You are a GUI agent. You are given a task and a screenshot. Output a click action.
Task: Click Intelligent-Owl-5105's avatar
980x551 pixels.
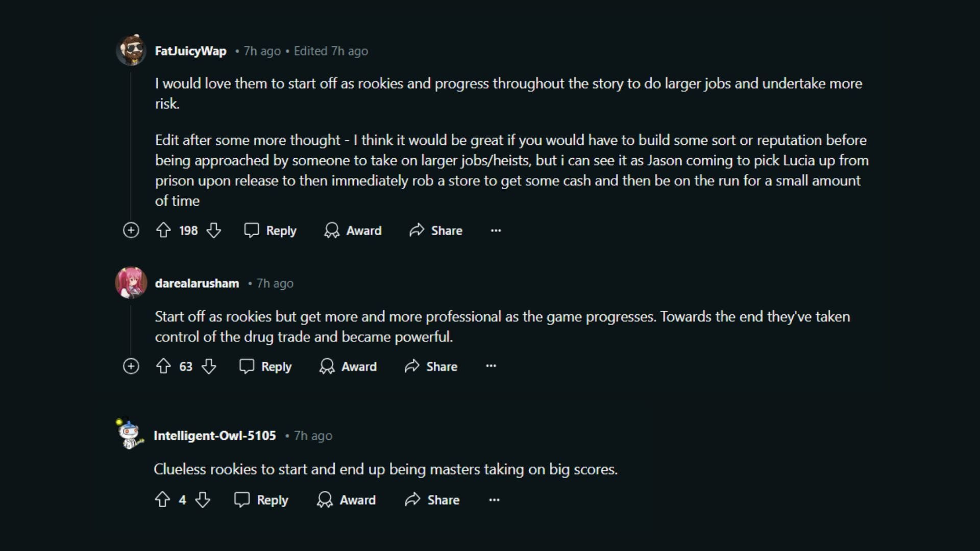point(131,435)
